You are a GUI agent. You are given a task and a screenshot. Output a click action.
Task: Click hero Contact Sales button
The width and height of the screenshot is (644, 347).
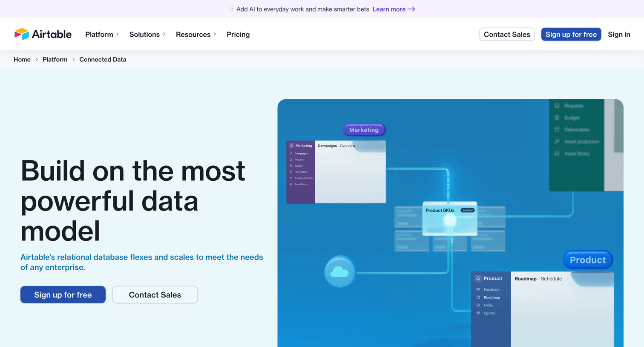(155, 295)
